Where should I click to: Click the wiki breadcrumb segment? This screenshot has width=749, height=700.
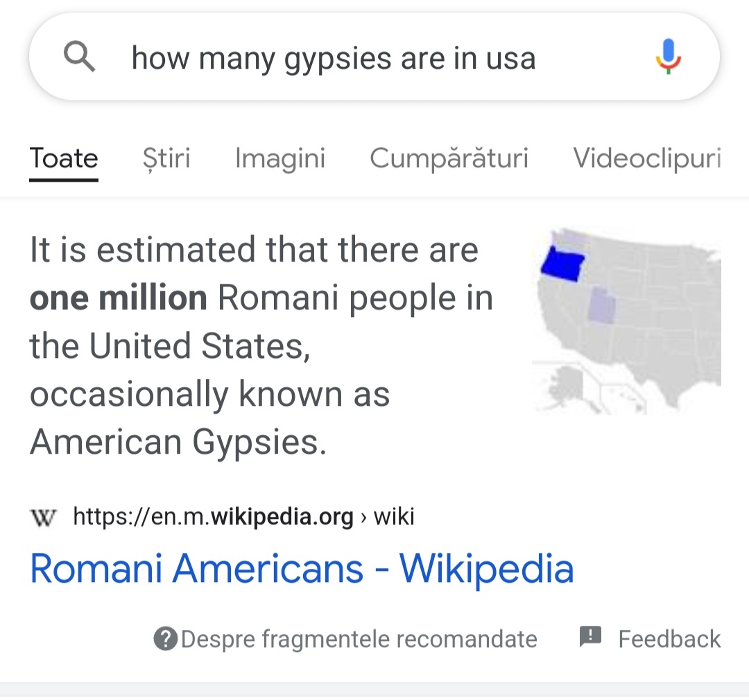[394, 517]
